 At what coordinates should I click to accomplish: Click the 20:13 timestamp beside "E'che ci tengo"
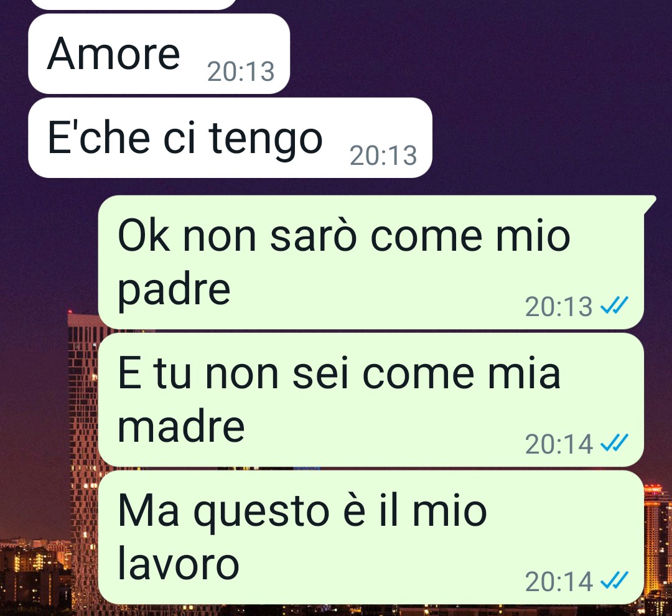(383, 155)
